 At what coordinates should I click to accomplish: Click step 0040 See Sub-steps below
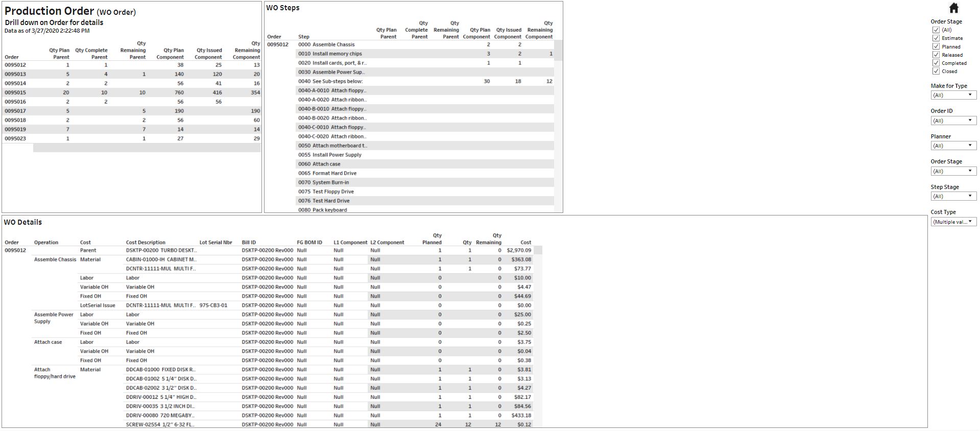(x=330, y=81)
